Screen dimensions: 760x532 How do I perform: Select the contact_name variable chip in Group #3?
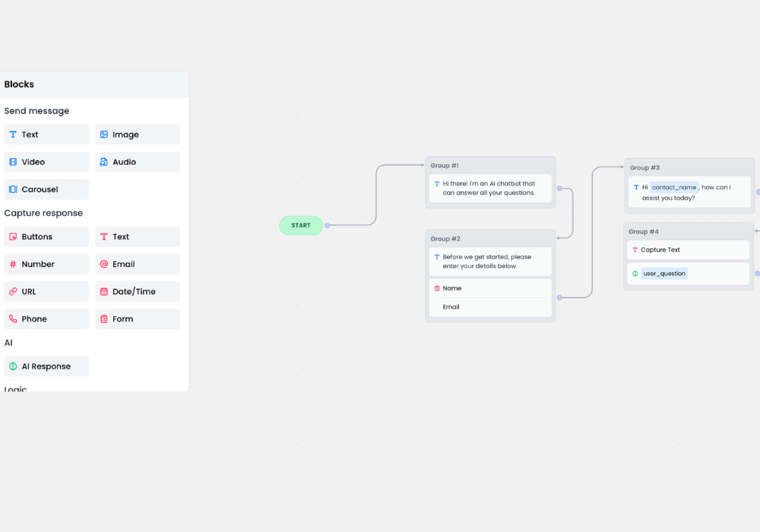[x=674, y=187]
